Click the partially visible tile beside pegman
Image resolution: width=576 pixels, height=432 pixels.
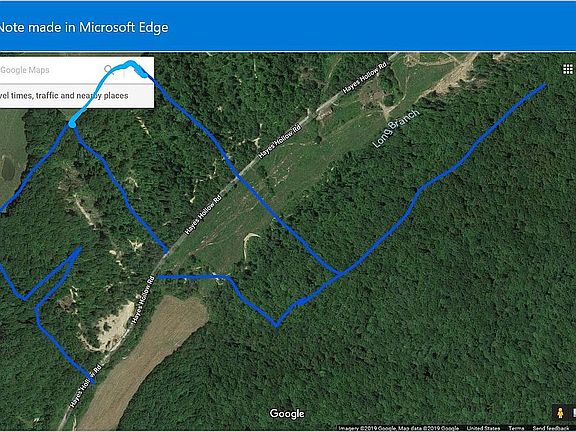pos(573,413)
